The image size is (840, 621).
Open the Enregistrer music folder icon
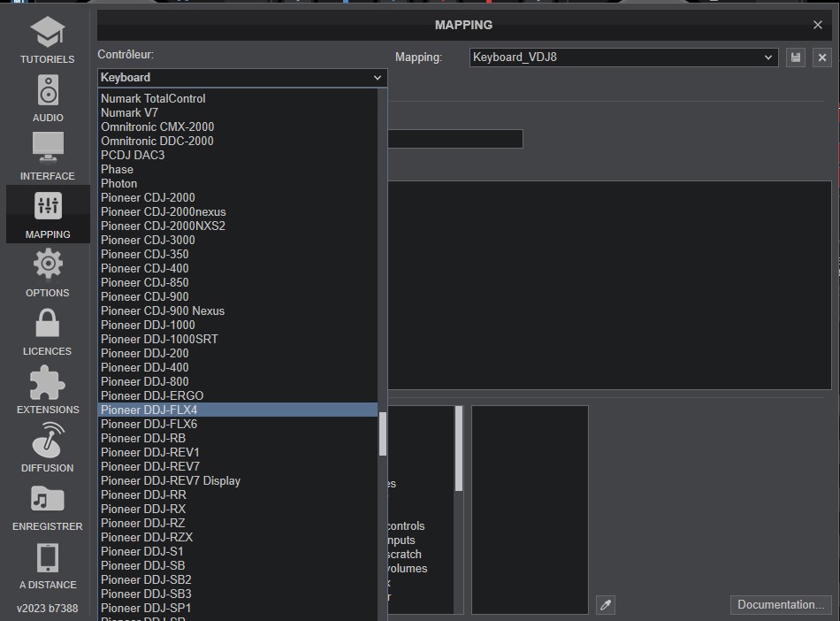click(x=48, y=498)
